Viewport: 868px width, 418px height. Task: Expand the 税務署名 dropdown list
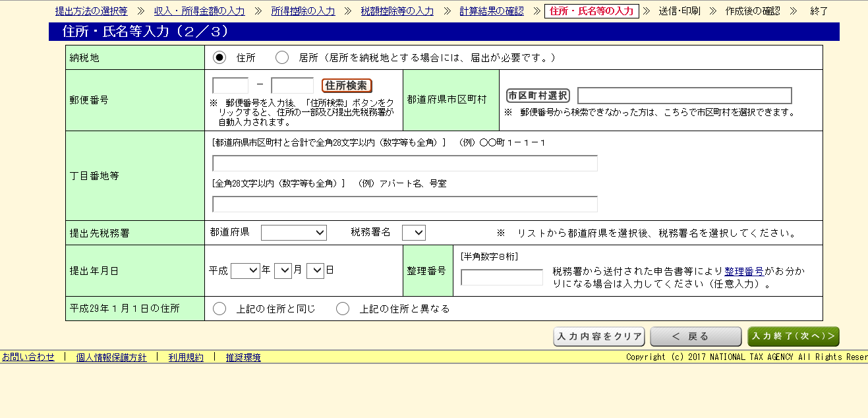(413, 233)
